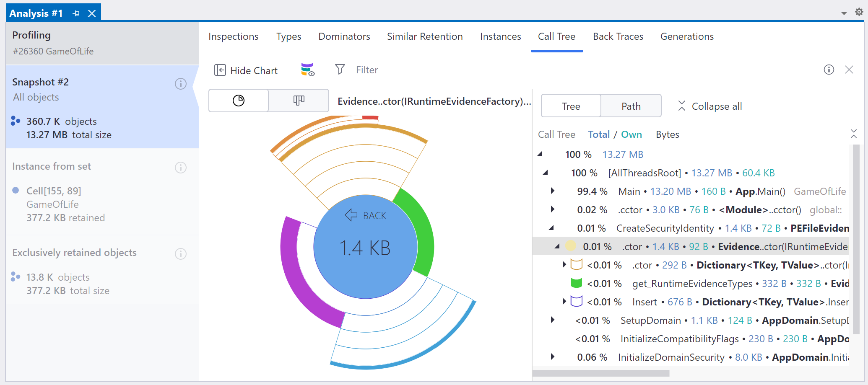This screenshot has width=868, height=385.
Task: Open the Back Traces tab
Action: 618,36
